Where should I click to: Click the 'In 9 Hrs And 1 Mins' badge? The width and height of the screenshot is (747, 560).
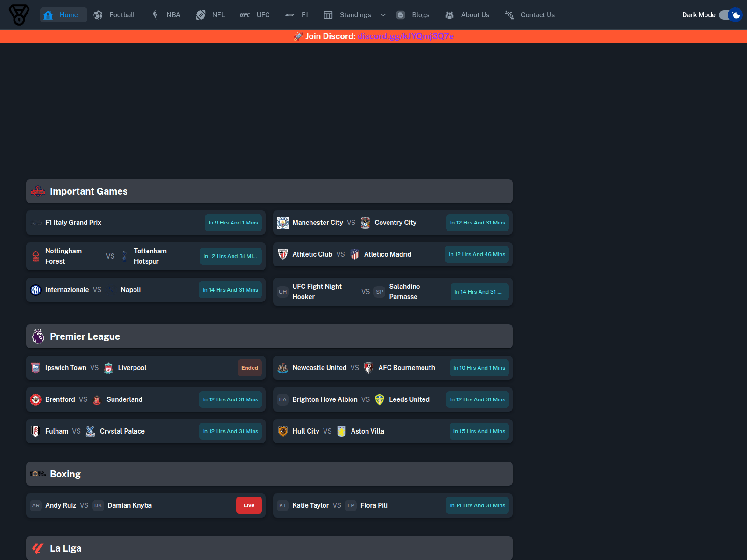[233, 223]
